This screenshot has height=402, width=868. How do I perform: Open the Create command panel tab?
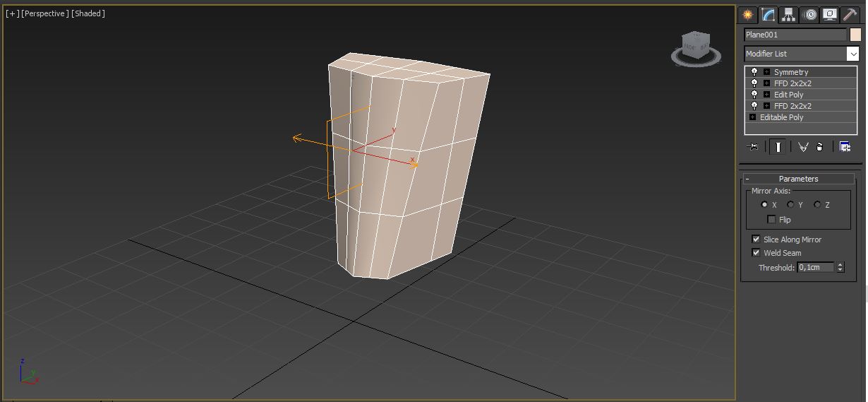pos(747,15)
